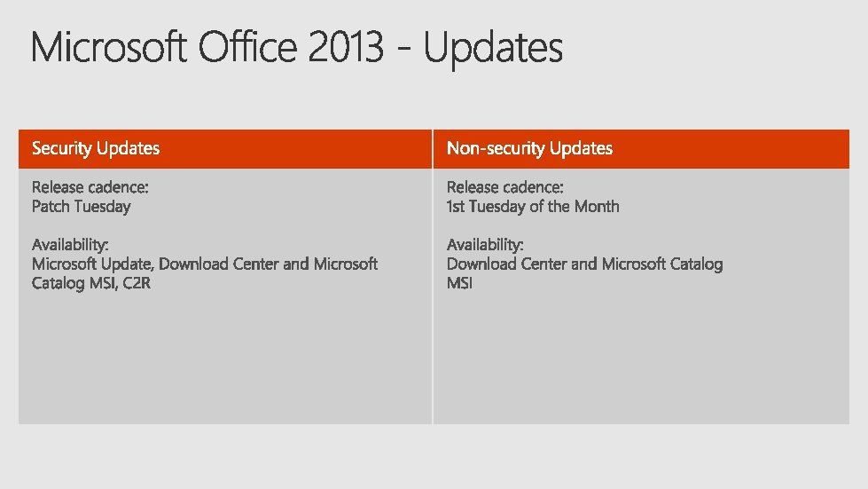Image resolution: width=868 pixels, height=489 pixels.
Task: Select the "Catalog MSI, C2R" text line
Action: (91, 283)
